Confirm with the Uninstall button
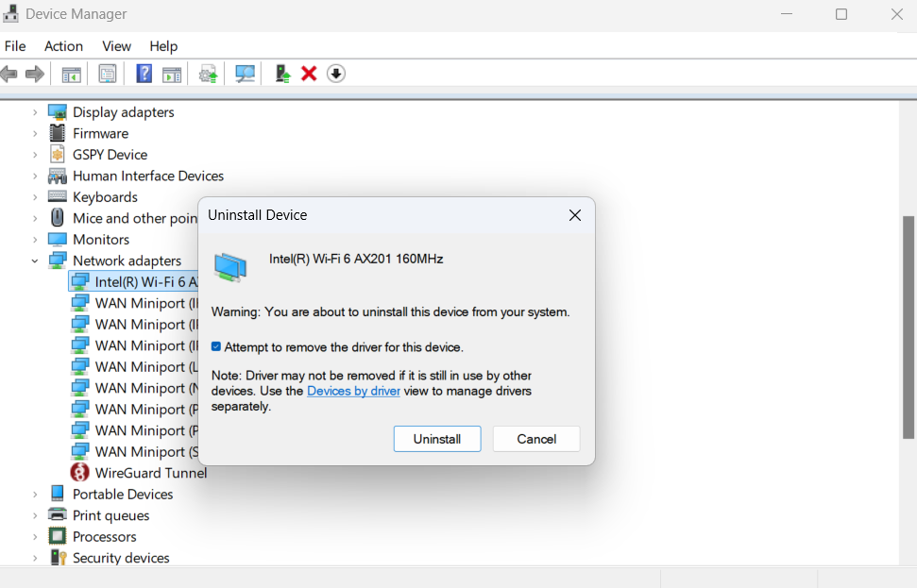 click(437, 439)
